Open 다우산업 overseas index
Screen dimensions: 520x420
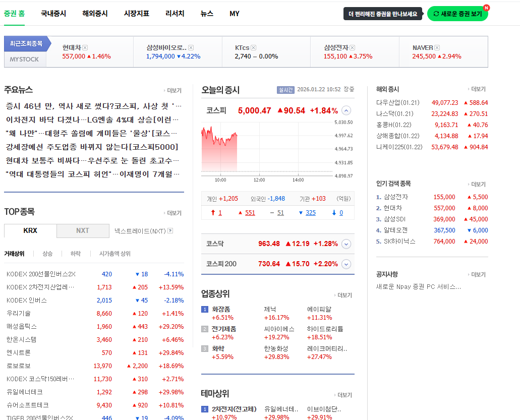pyautogui.click(x=397, y=103)
